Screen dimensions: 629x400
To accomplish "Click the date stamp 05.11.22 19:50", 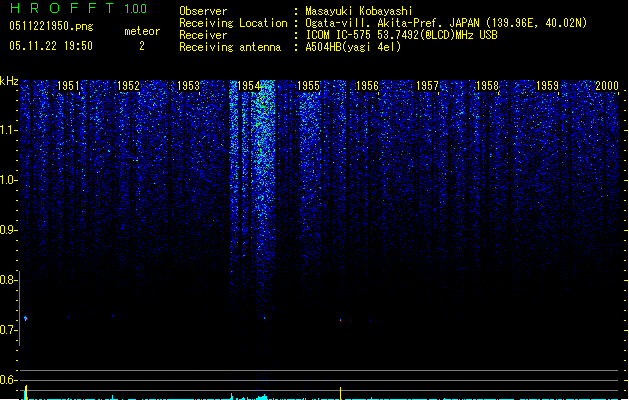I will pyautogui.click(x=51, y=46).
